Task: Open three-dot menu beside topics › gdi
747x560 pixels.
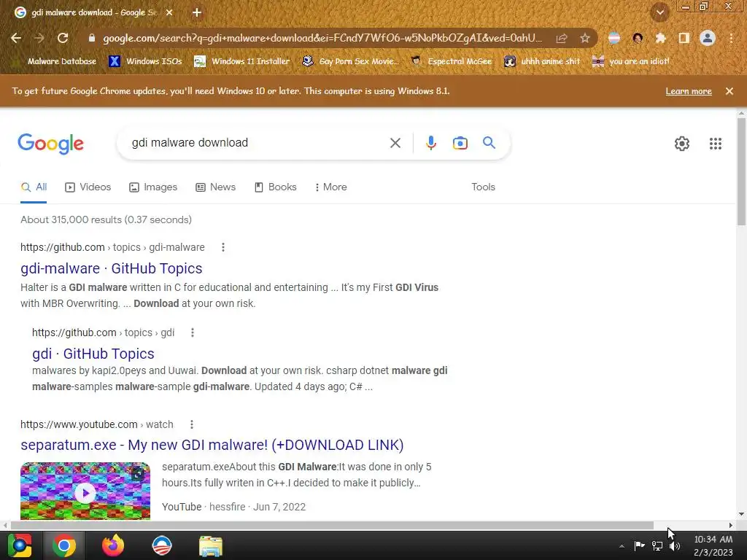Action: point(193,332)
